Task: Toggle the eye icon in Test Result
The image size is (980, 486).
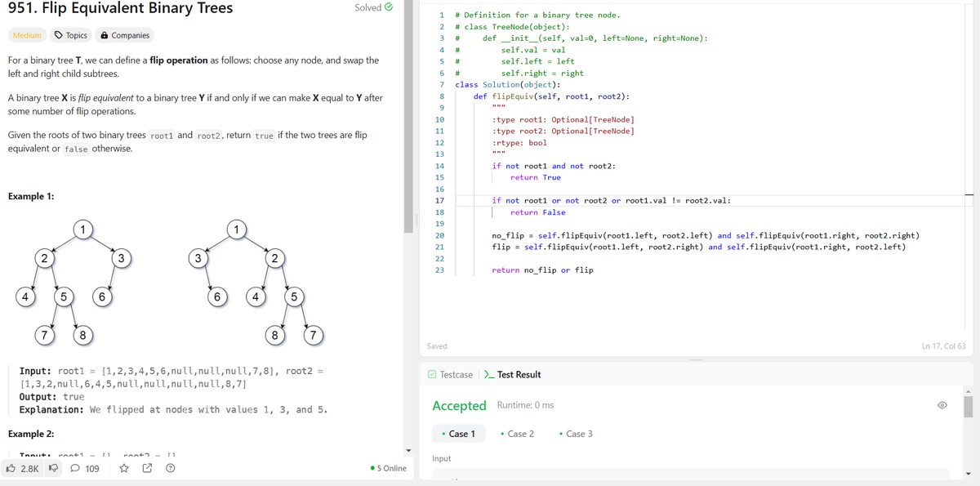Action: click(x=942, y=406)
